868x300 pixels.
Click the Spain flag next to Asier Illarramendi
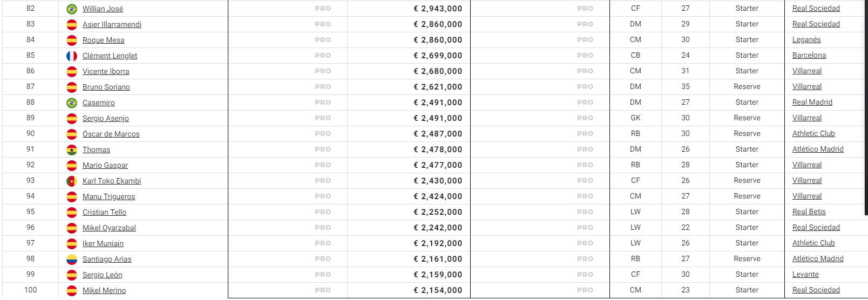pos(72,24)
